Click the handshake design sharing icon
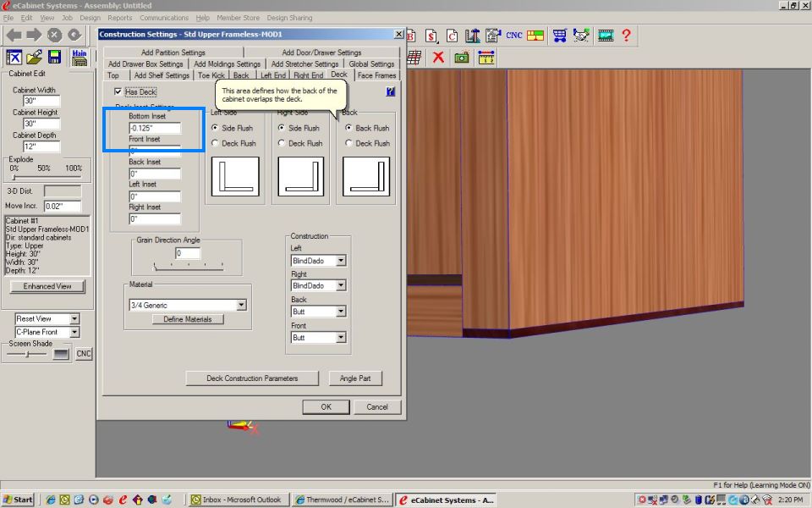 click(x=581, y=36)
